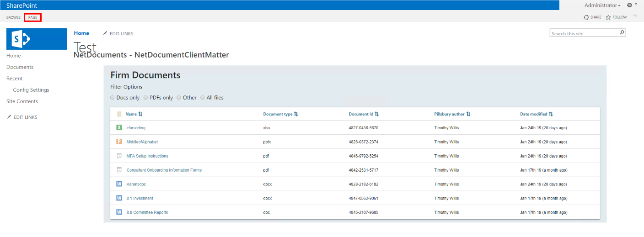Select the All files filter
The height and width of the screenshot is (237, 644).
[x=203, y=97]
